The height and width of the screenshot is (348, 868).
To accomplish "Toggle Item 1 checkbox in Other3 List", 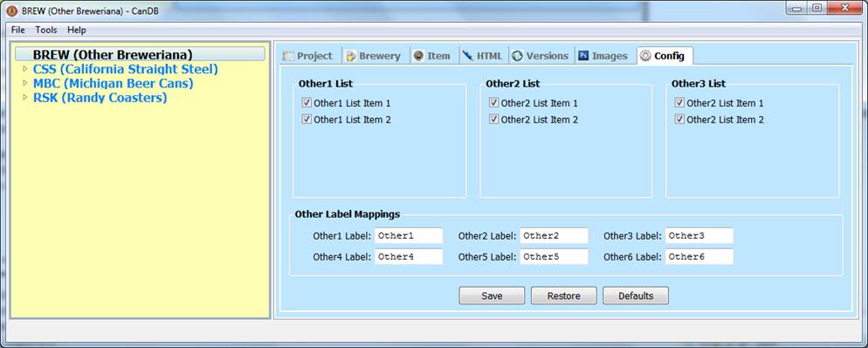I will (x=679, y=102).
